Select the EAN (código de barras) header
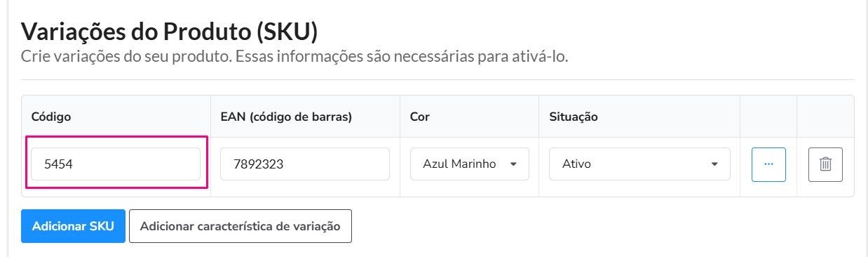 pos(286,117)
